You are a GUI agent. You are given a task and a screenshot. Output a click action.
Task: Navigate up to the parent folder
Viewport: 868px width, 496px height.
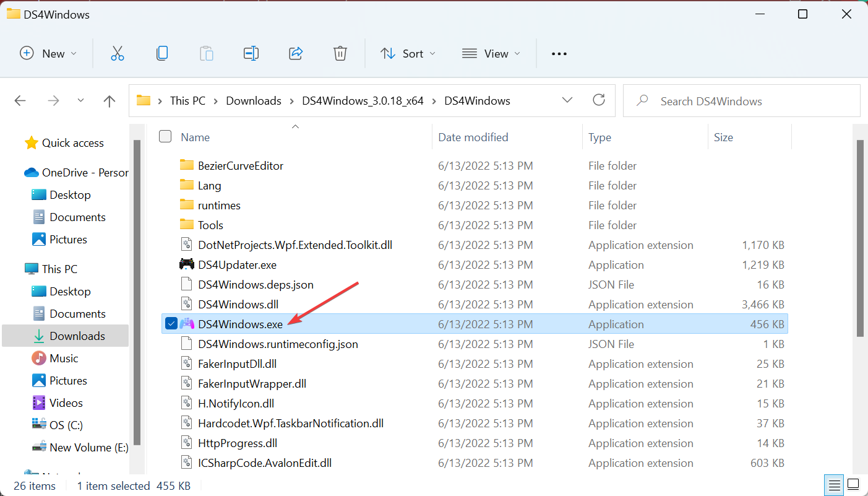pos(109,100)
